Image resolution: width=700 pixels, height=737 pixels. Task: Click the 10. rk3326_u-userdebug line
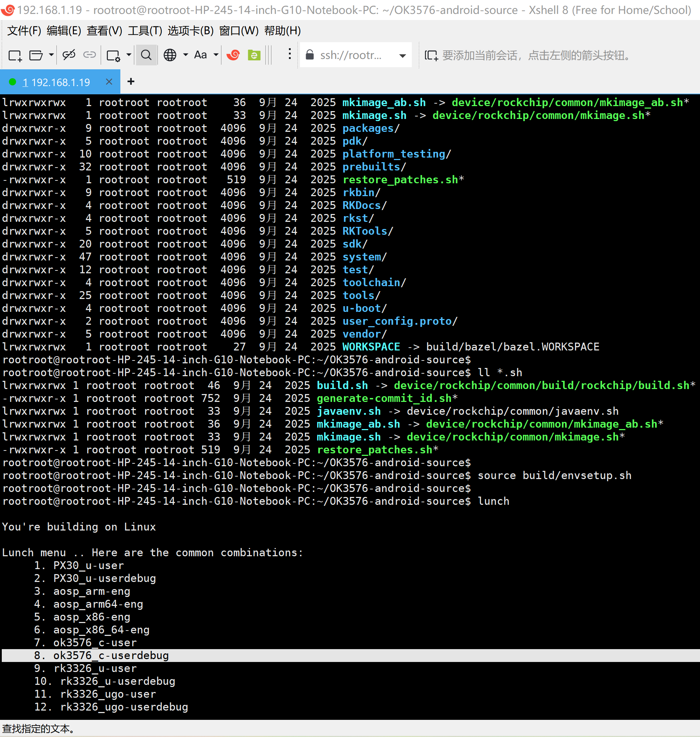pos(105,681)
